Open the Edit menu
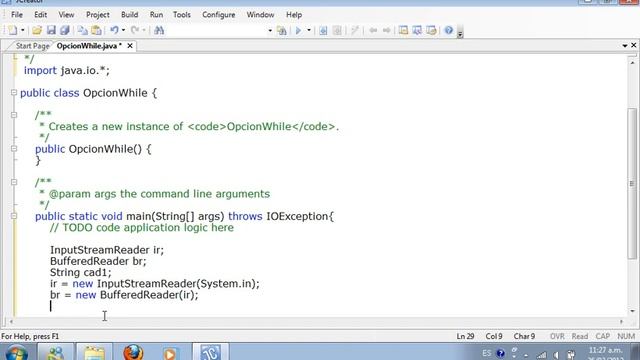640x360 pixels. [x=40, y=15]
